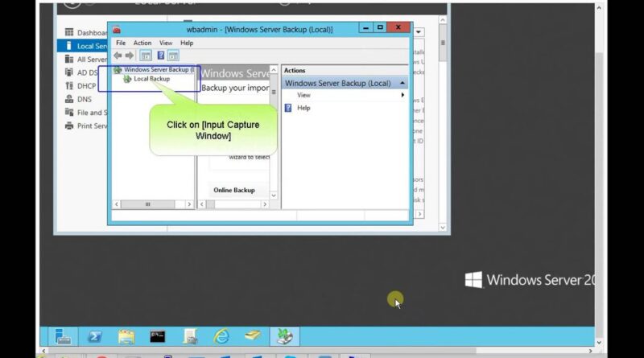644x358 pixels.
Task: Click the Help toolbar icon in wbadmin
Action: point(161,56)
